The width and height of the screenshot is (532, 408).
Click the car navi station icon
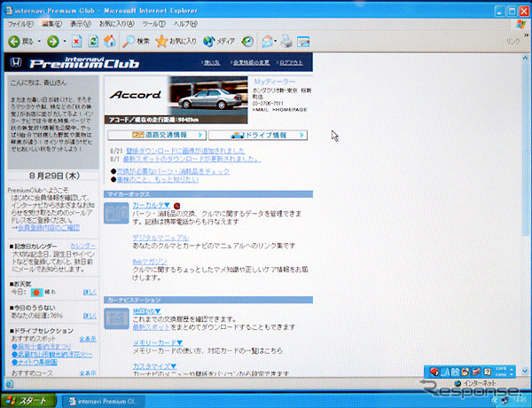[116, 318]
